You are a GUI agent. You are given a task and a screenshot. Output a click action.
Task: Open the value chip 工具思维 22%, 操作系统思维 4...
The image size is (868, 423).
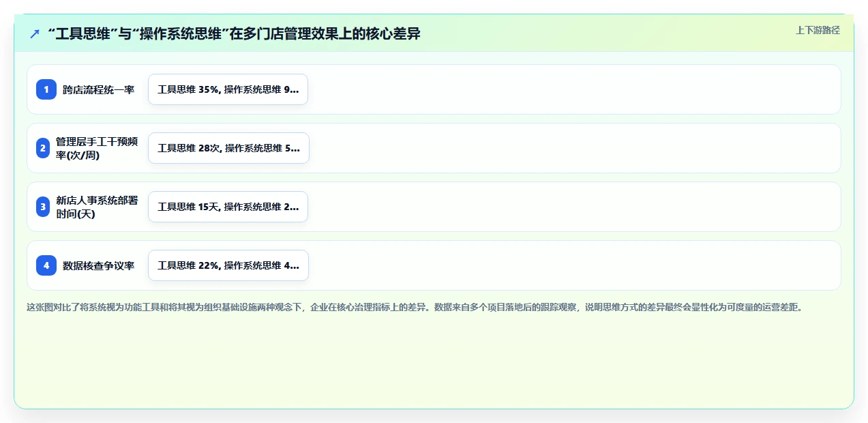(x=228, y=265)
